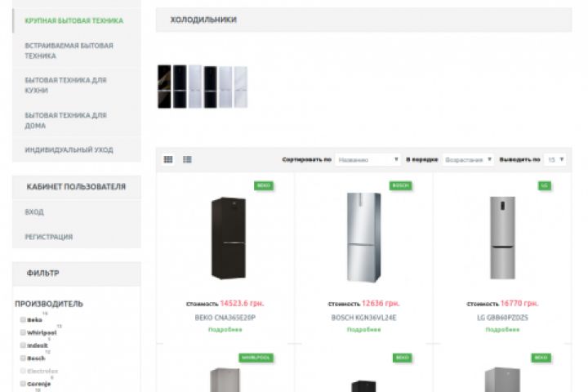Click the price 12636 грн.

[381, 303]
